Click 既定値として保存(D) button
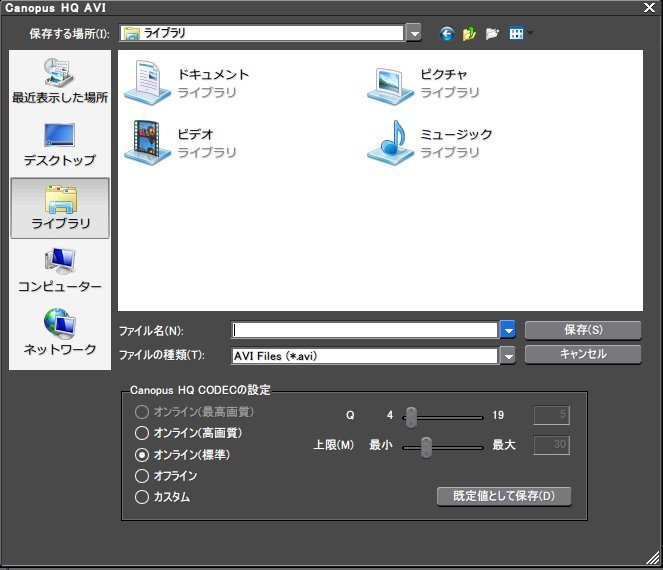This screenshot has width=663, height=570. [504, 496]
